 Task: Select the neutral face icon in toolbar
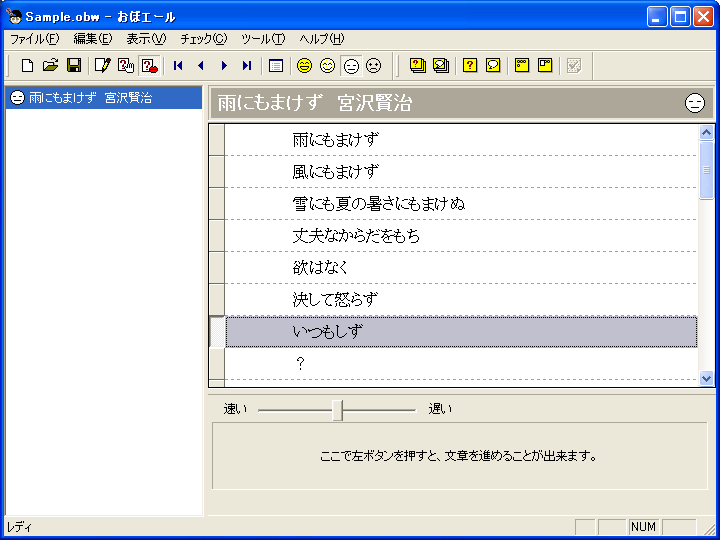pyautogui.click(x=351, y=66)
